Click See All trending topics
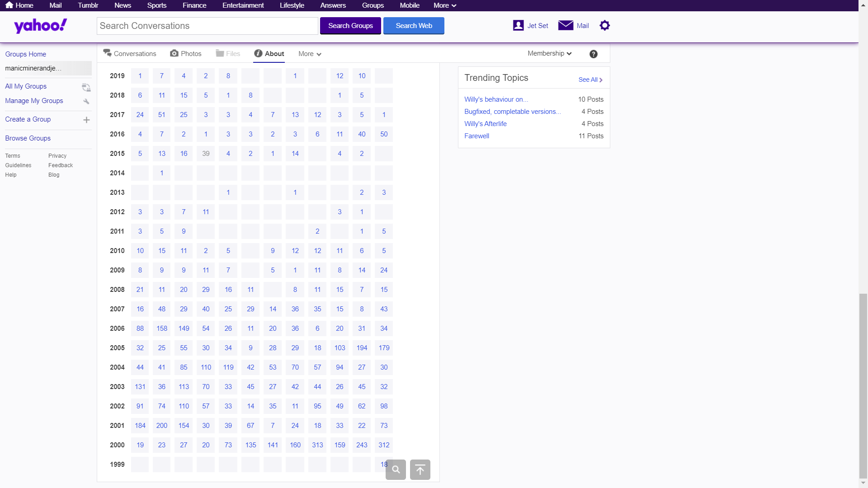Screen dimensions: 868x488 pos(590,80)
